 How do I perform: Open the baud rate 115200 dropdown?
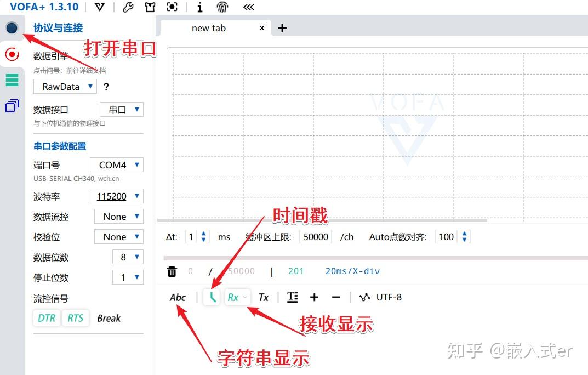point(115,196)
